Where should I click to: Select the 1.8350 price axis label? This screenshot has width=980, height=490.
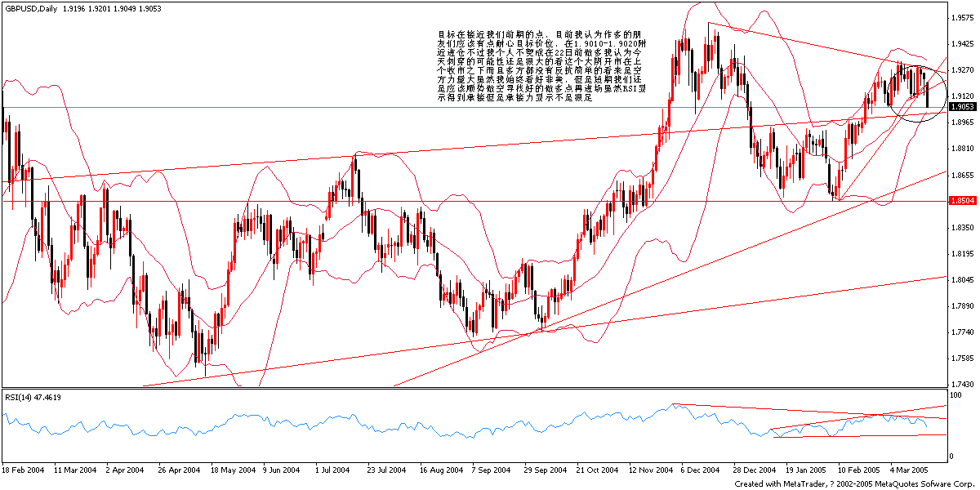964,227
